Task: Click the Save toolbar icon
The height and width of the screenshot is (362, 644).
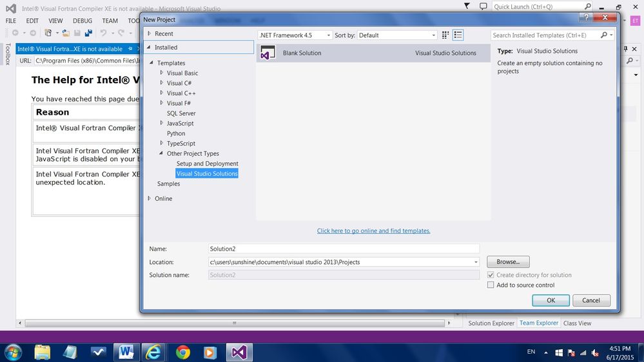Action: [x=77, y=33]
